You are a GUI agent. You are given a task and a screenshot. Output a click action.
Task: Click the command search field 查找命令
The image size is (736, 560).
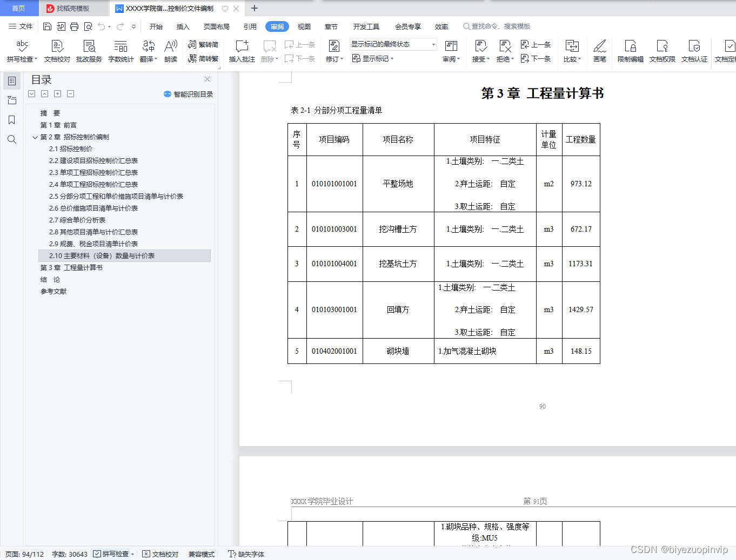click(497, 26)
